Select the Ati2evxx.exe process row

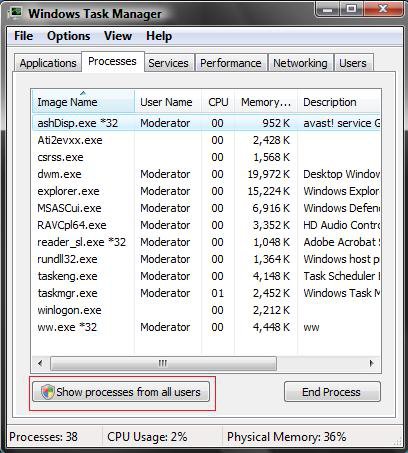206,140
